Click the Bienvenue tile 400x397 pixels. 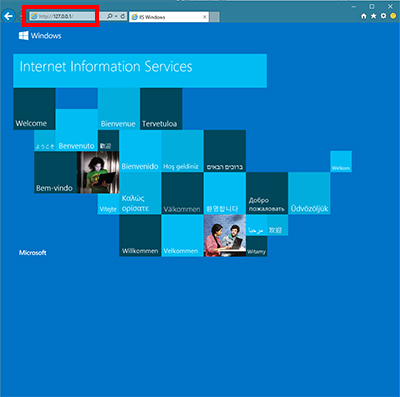click(119, 109)
